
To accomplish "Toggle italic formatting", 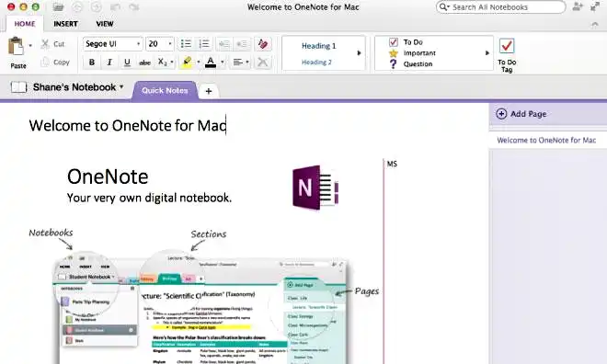I will 109,62.
